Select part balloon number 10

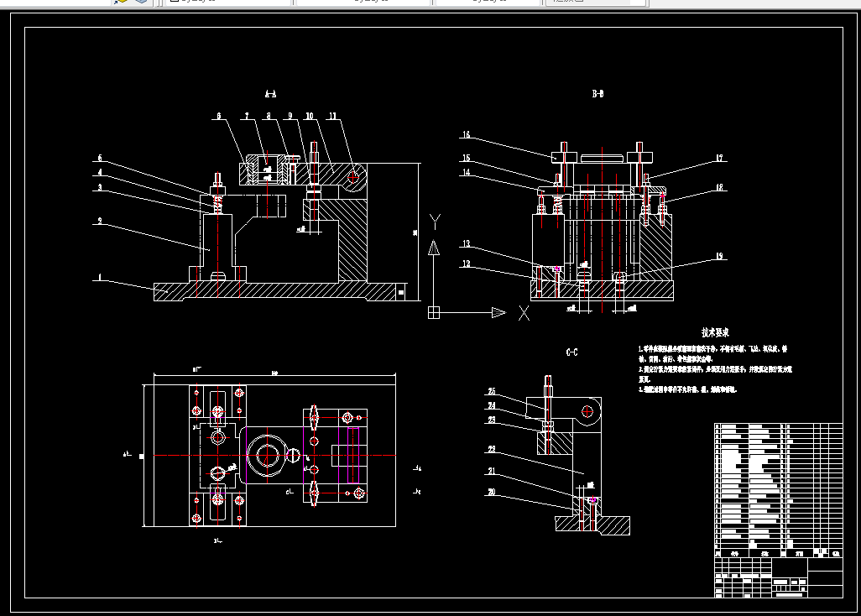pyautogui.click(x=310, y=116)
